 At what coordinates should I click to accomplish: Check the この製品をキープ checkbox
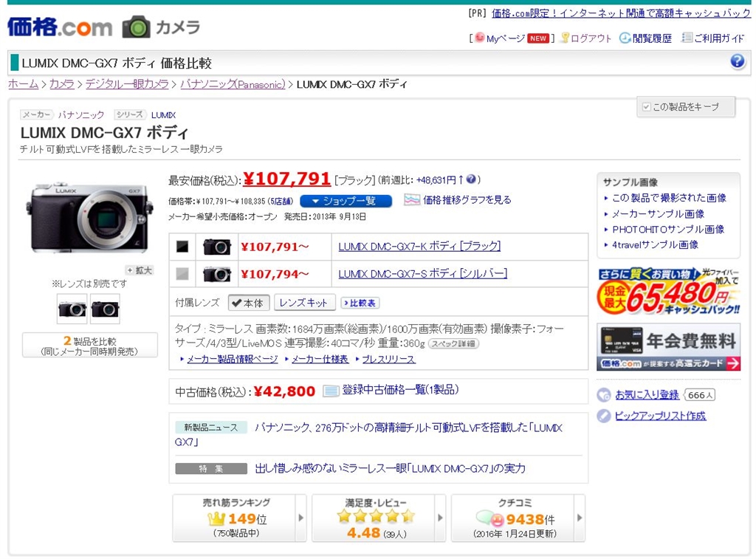(646, 107)
